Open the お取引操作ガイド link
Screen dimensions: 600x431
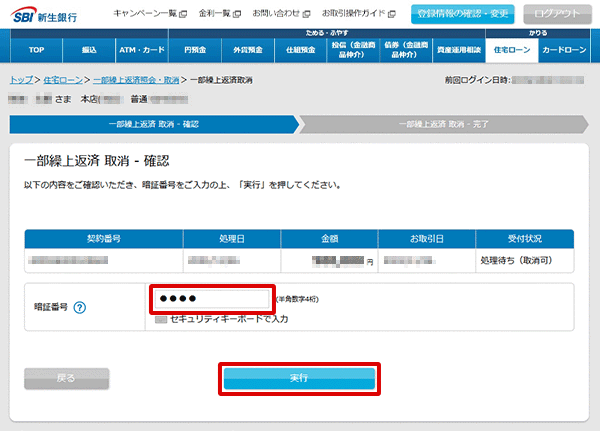[359, 13]
